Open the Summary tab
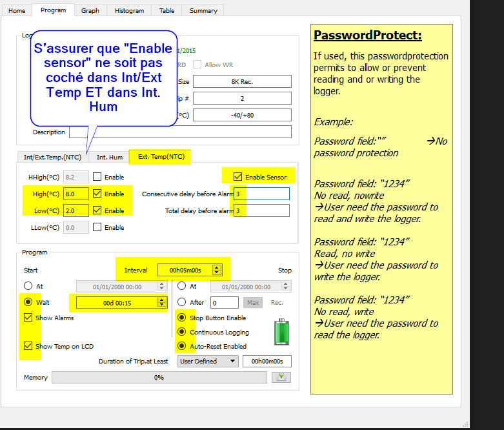This screenshot has width=504, height=430. point(203,10)
